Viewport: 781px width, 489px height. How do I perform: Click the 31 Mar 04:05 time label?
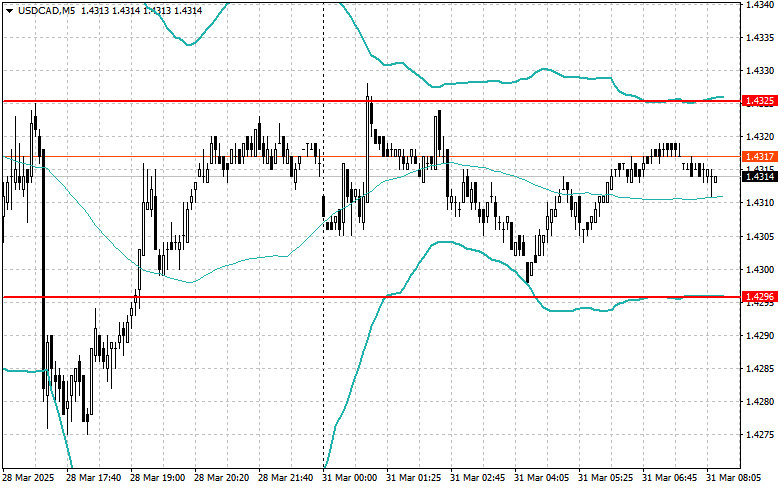(x=541, y=478)
